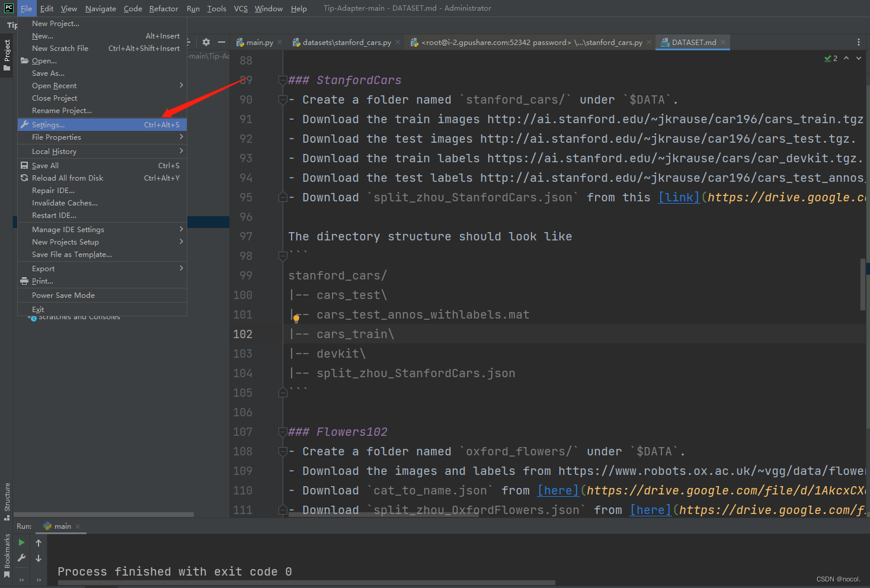Choose Save All from File menu
This screenshot has height=588, width=870.
click(102, 166)
